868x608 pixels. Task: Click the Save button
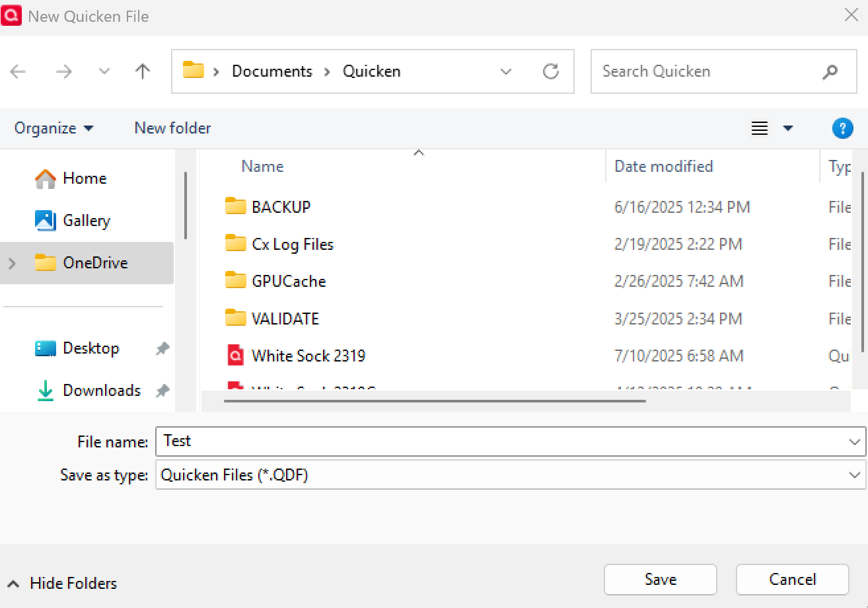click(x=661, y=580)
